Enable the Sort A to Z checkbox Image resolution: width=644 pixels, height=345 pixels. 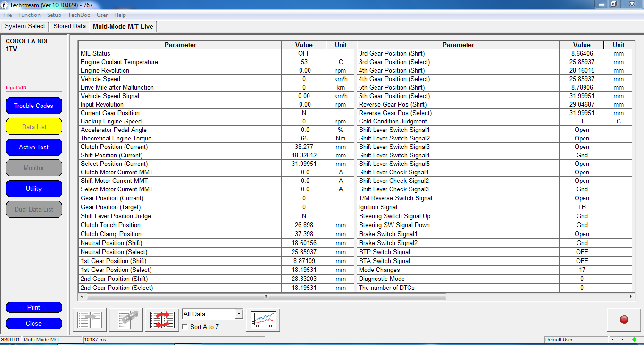[185, 327]
